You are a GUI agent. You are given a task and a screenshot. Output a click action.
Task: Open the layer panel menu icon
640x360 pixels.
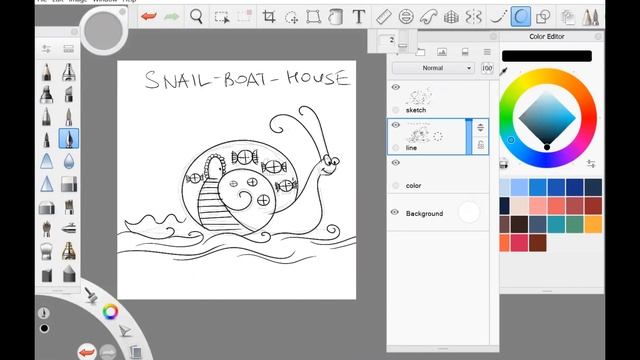487,52
